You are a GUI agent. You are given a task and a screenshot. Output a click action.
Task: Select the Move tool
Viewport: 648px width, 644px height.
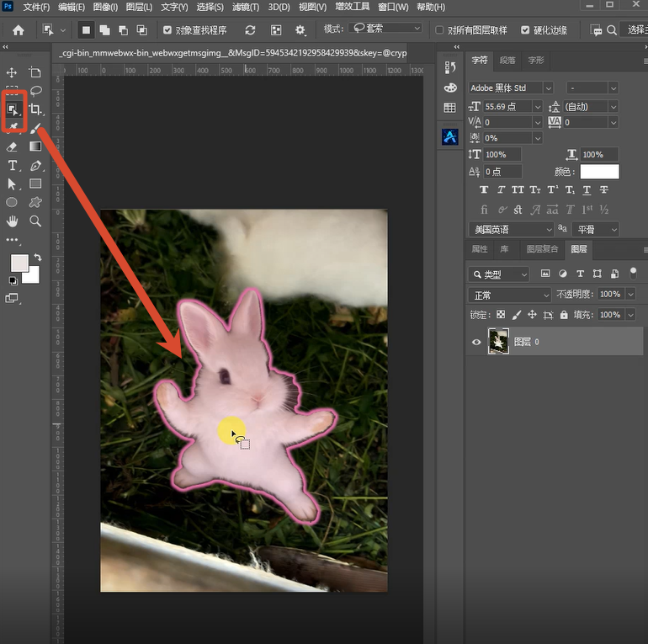[12, 72]
